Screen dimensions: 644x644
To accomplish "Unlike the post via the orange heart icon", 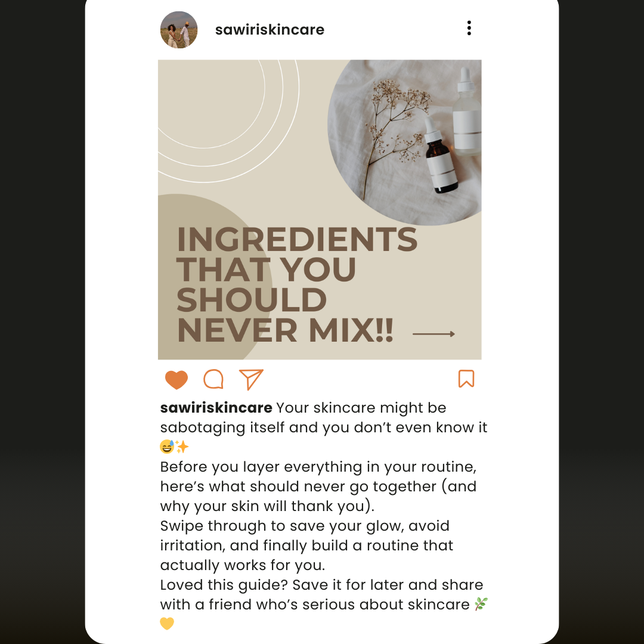I will point(176,379).
